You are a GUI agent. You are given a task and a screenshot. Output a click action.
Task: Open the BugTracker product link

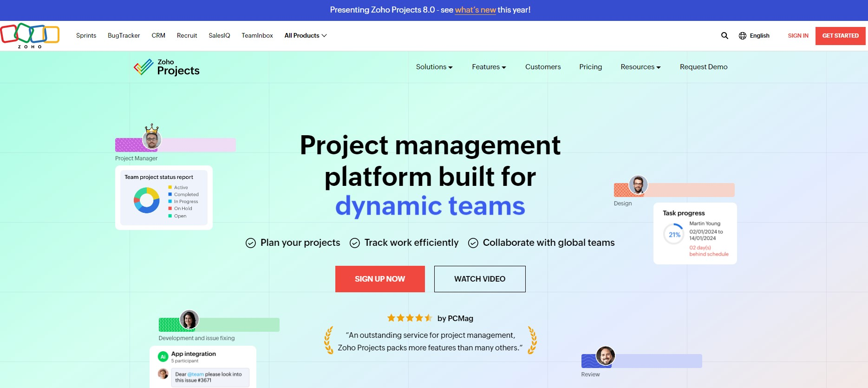[124, 36]
